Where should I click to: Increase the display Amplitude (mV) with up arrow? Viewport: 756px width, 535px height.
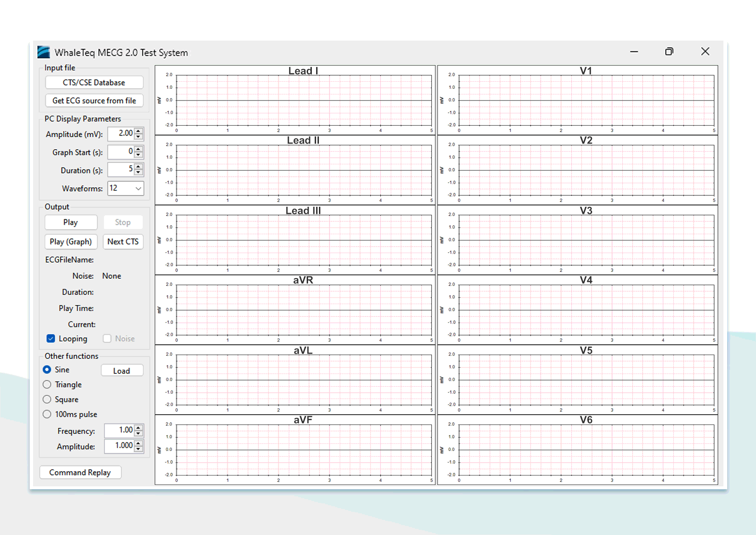coord(138,131)
